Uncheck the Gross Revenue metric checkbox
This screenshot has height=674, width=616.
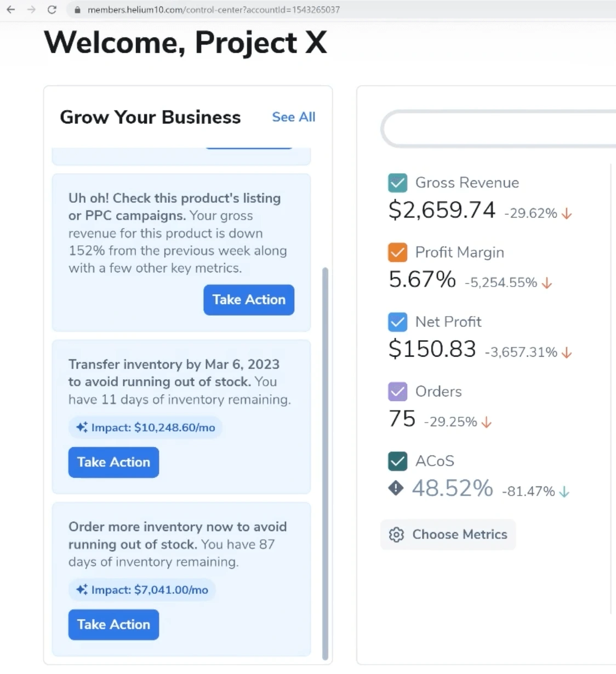click(x=397, y=182)
